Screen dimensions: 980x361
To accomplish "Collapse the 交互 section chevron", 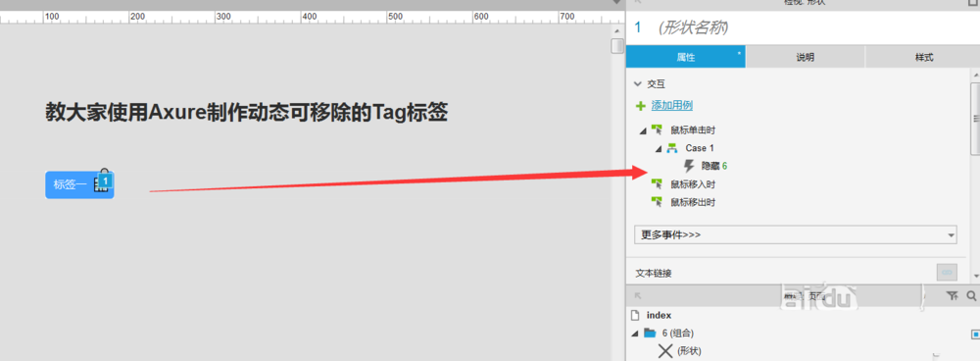I will [638, 83].
